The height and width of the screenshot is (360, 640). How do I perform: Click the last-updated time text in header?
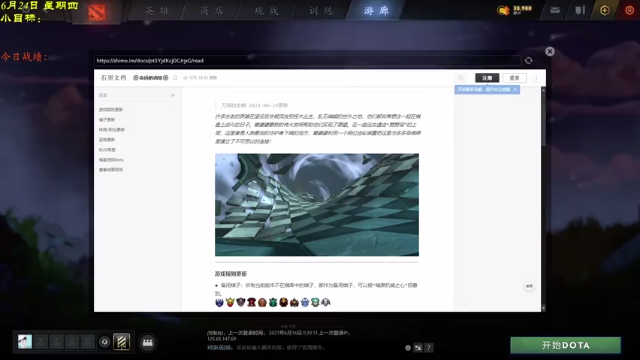coord(200,78)
